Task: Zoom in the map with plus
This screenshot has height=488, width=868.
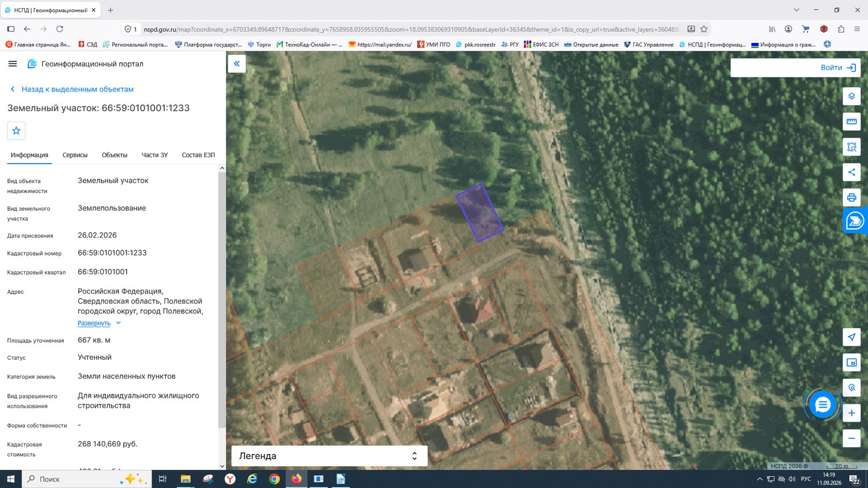Action: click(x=851, y=413)
